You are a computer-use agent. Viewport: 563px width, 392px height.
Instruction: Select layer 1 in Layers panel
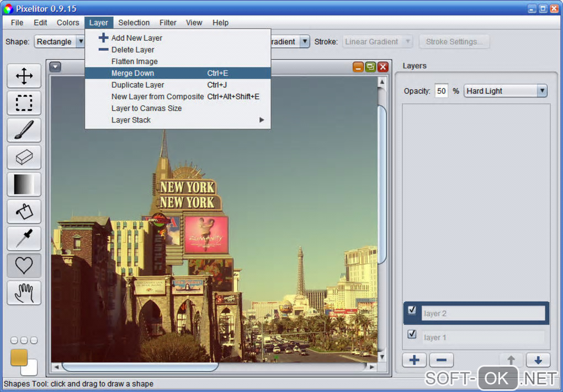click(x=476, y=337)
